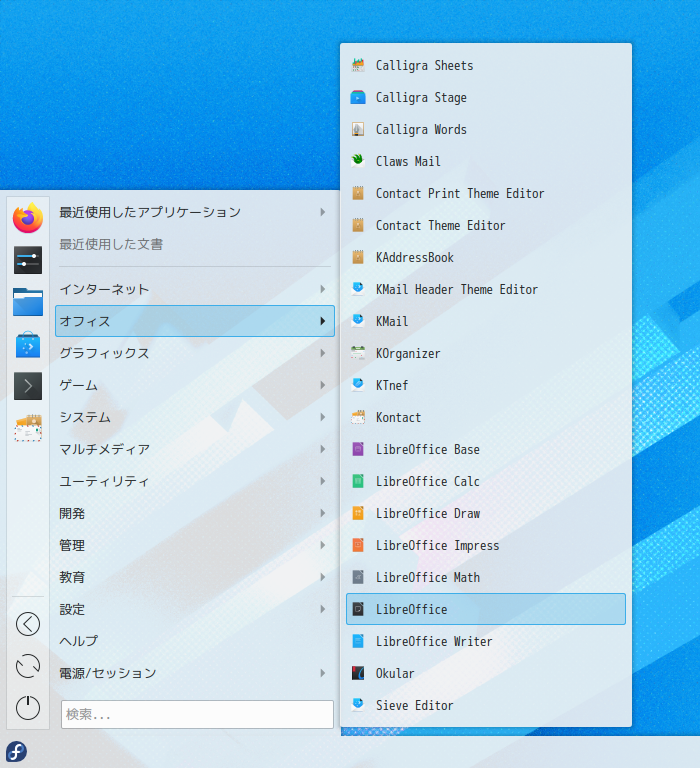Expand the マルチメディア submenu arrow

[x=323, y=449]
